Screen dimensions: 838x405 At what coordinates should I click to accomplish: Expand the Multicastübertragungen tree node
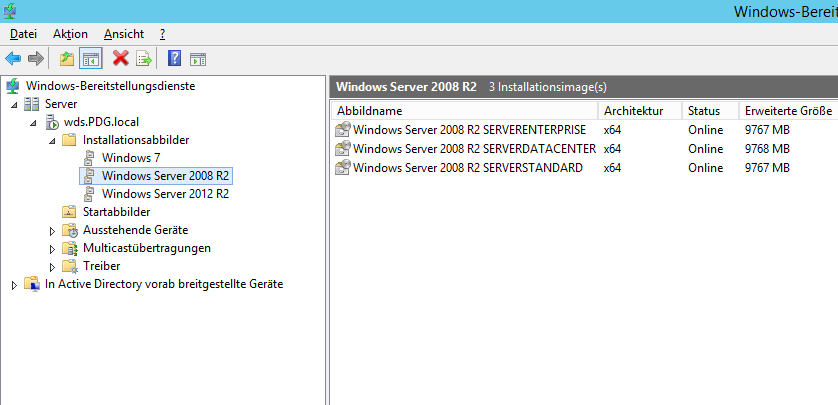point(53,248)
